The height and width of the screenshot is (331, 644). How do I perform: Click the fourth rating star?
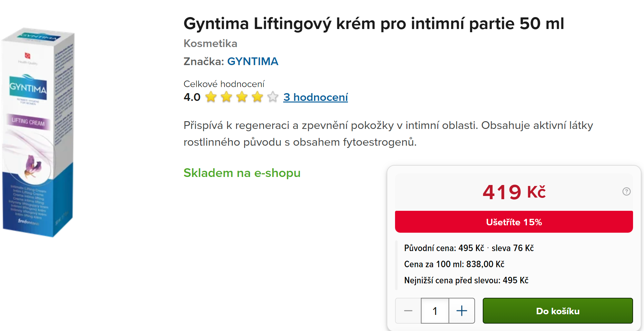point(257,97)
